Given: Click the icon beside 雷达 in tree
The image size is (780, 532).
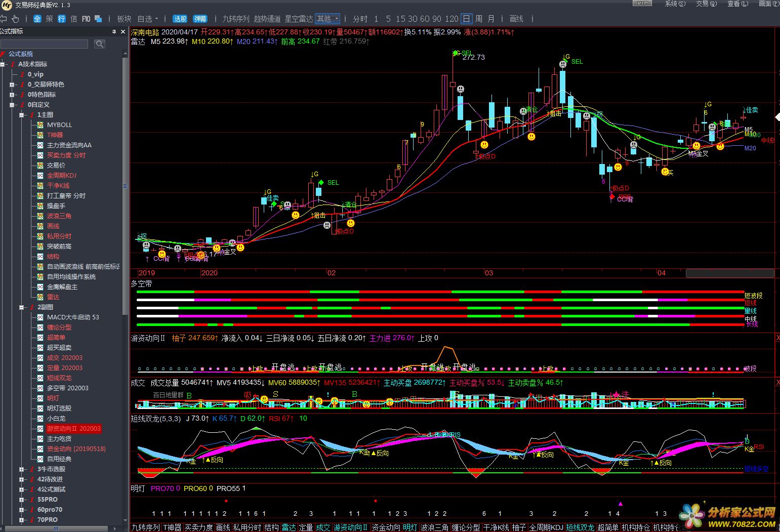Looking at the screenshot, I should coord(40,297).
